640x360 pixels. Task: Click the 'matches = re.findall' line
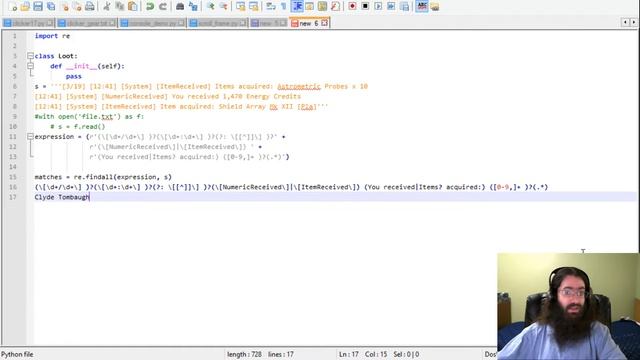(x=103, y=177)
